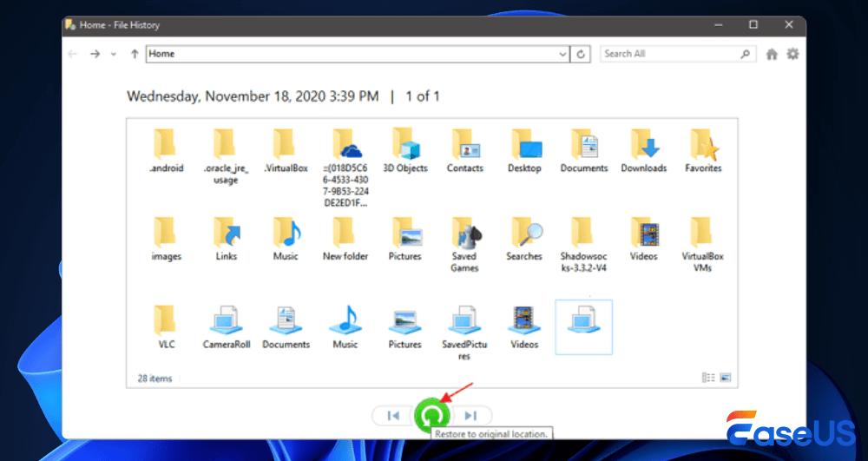Go to previous backup version

point(392,416)
